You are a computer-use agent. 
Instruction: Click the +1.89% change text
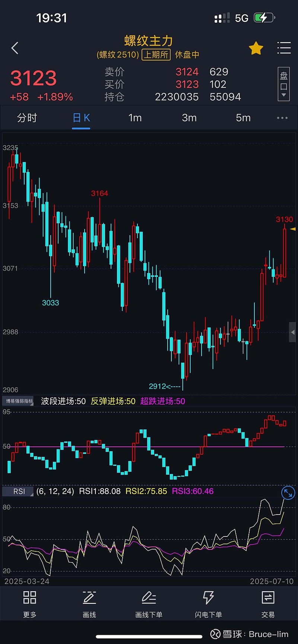tap(55, 97)
